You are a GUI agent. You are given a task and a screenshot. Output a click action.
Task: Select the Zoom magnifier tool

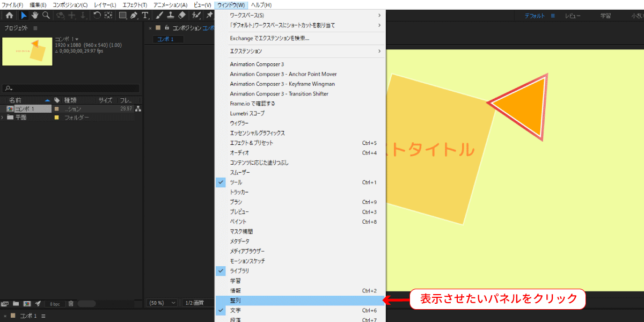(x=46, y=15)
